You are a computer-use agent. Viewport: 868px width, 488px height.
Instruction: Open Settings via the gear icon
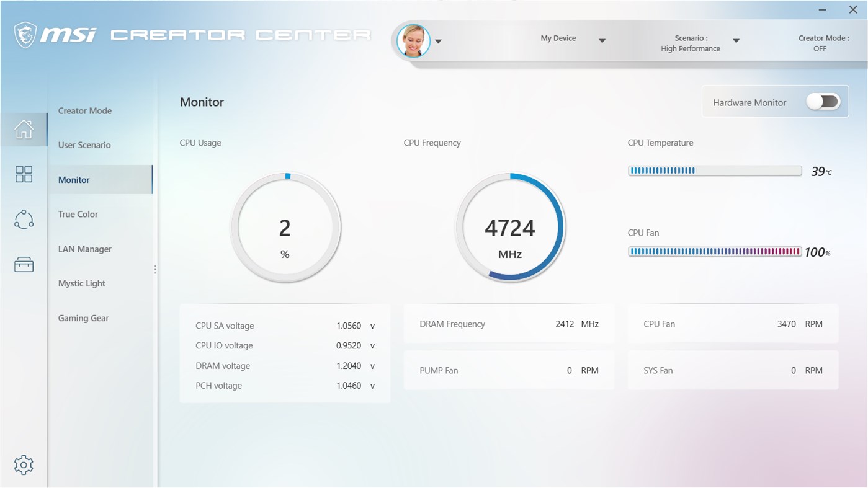click(24, 464)
